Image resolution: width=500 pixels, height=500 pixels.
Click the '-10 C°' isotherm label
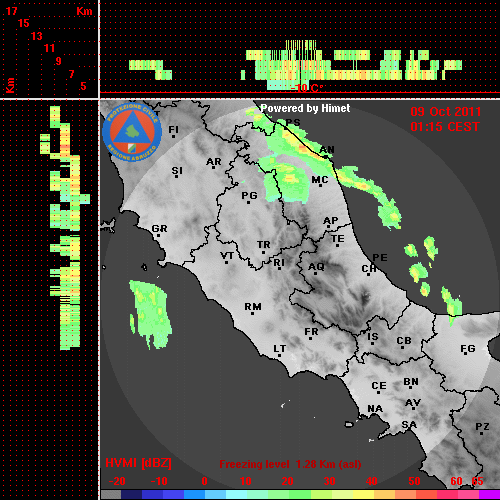point(307,88)
